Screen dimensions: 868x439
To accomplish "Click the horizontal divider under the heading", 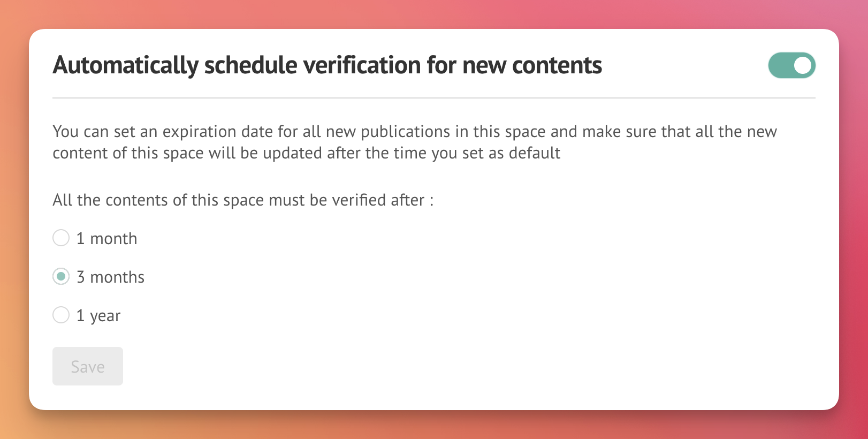I will tap(434, 98).
